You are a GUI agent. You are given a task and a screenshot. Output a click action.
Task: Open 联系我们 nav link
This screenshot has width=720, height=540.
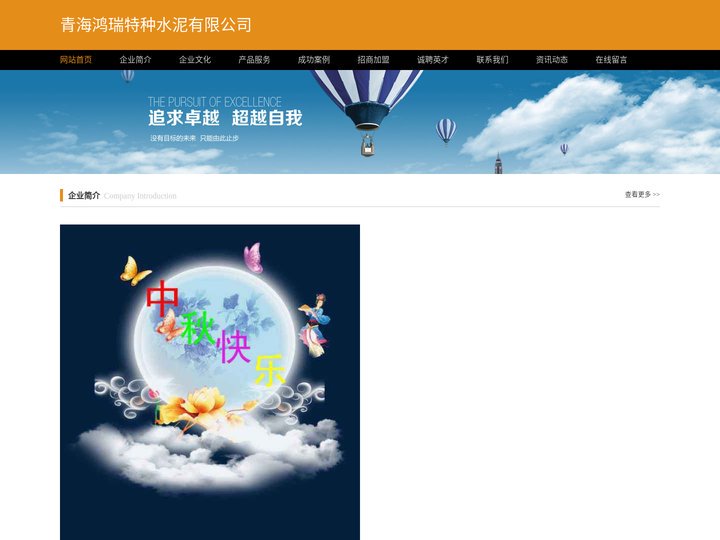click(x=492, y=60)
